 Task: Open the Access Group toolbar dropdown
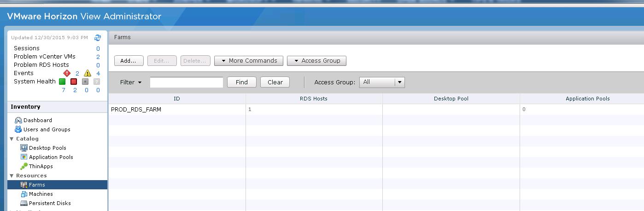(316, 61)
